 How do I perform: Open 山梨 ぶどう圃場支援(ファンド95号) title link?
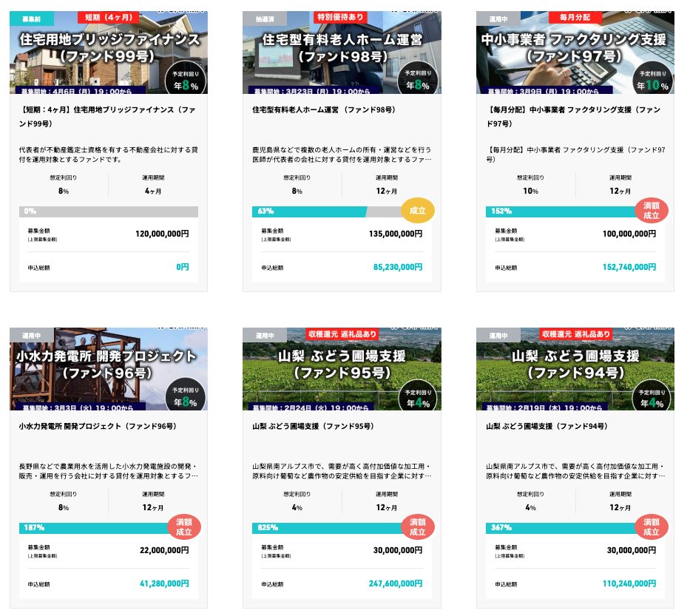314,426
